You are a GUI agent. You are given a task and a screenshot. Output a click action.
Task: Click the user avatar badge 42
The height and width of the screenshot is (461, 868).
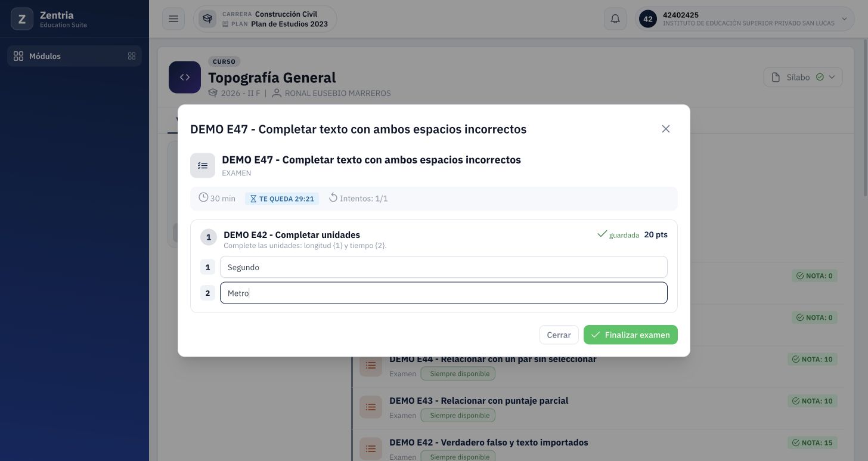click(648, 19)
